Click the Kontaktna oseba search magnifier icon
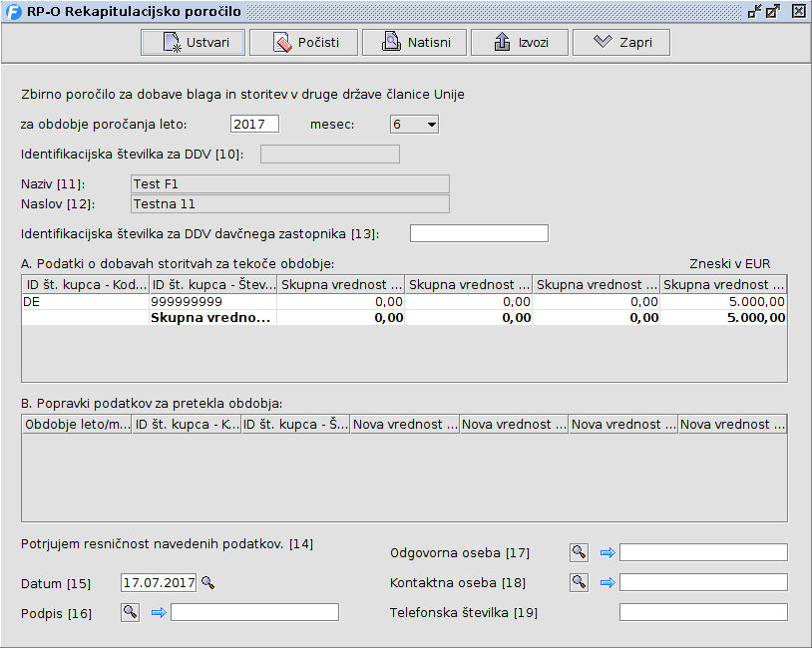Viewport: 812px width, 648px height. pos(579,582)
